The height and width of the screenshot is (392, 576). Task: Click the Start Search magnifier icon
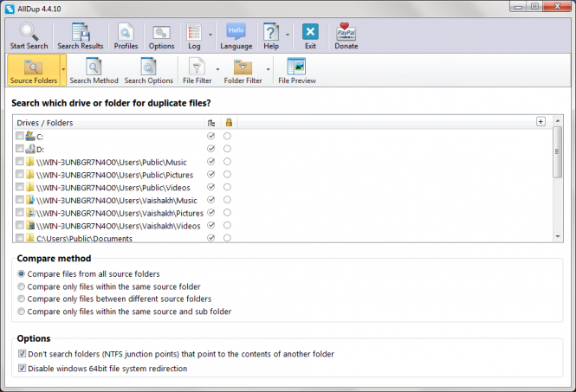pos(29,33)
